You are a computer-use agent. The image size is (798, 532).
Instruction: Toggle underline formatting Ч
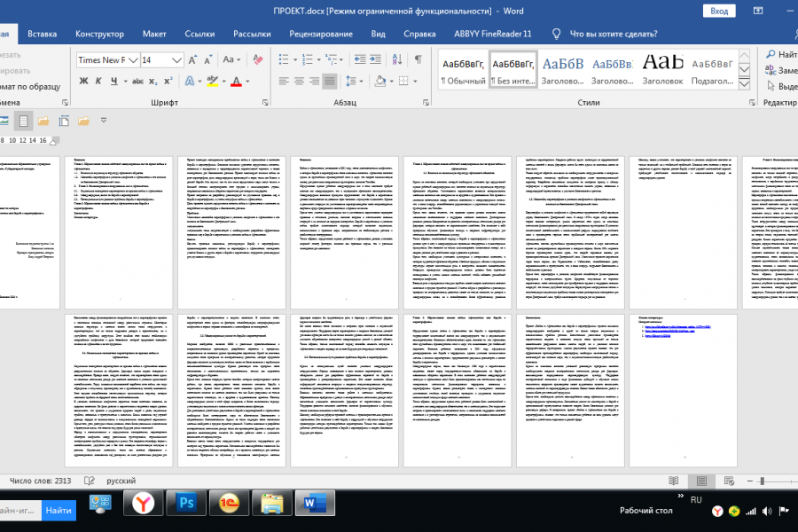pos(114,81)
